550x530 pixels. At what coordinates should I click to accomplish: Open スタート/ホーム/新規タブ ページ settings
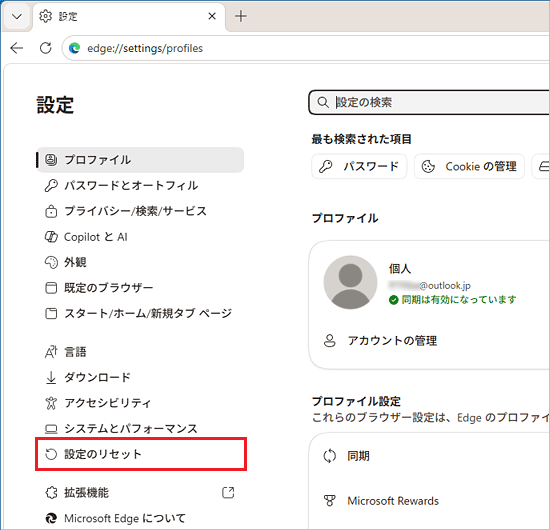pyautogui.click(x=140, y=313)
